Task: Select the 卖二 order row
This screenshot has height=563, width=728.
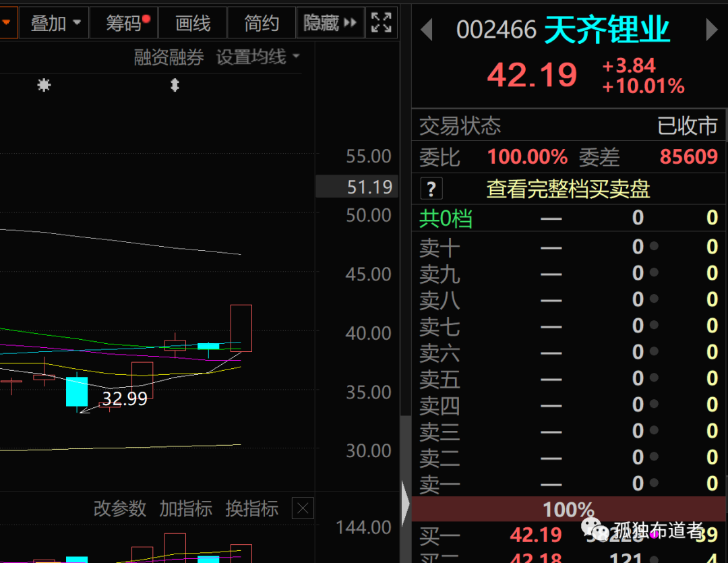Action: tap(569, 458)
